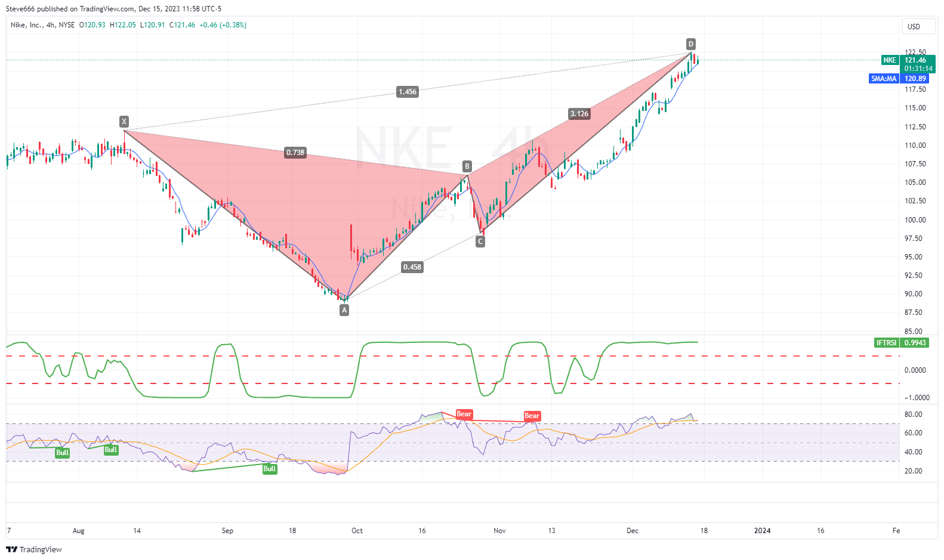Viewport: 944px width, 560px height.
Task: Click the 2024 label on time axis
Action: click(762, 531)
